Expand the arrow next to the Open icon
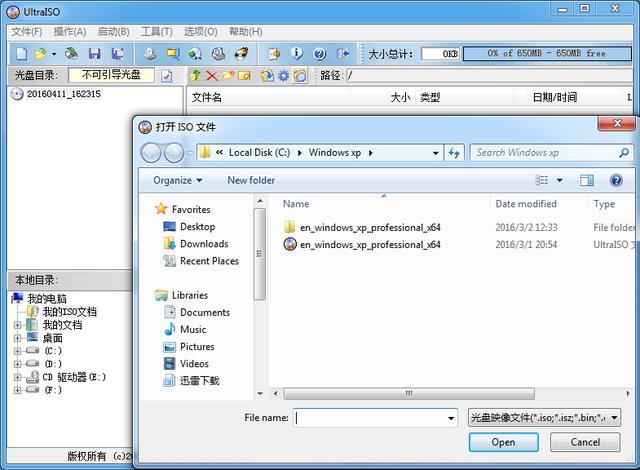Image resolution: width=640 pixels, height=470 pixels. point(53,54)
